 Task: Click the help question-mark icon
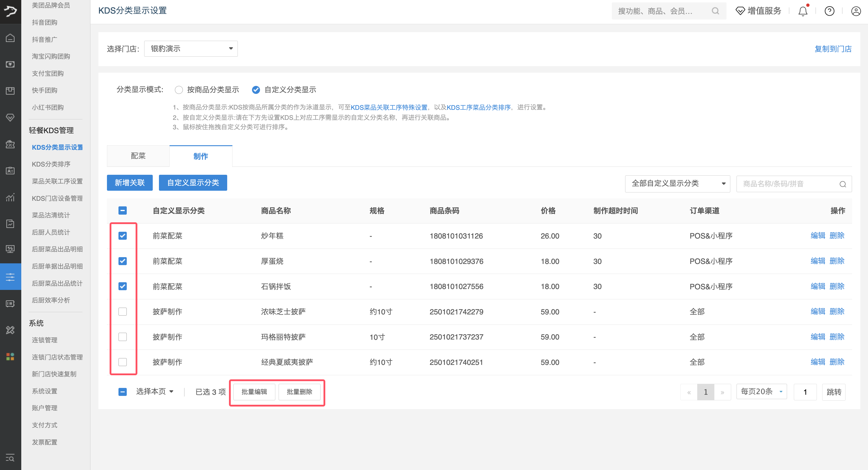tap(829, 11)
